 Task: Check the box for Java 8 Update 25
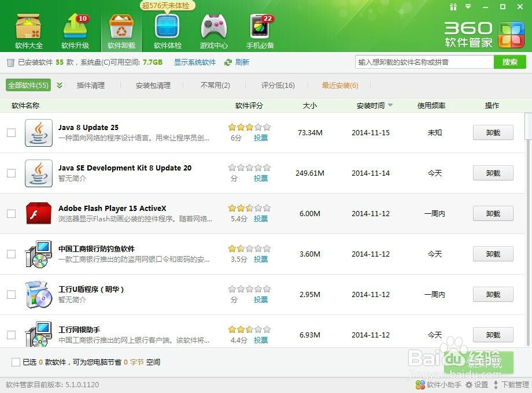(x=11, y=132)
